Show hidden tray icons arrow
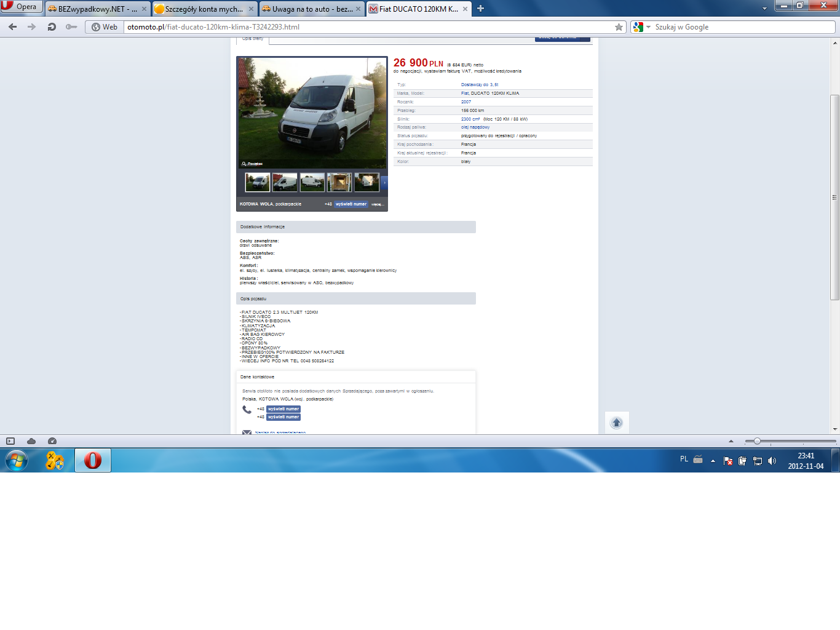Viewport: 840px width, 630px height. 713,460
